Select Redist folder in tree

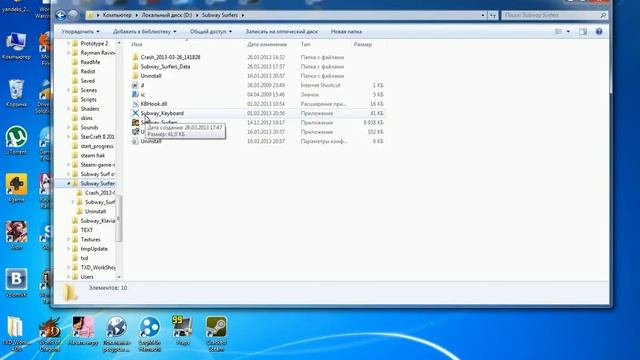click(x=88, y=71)
